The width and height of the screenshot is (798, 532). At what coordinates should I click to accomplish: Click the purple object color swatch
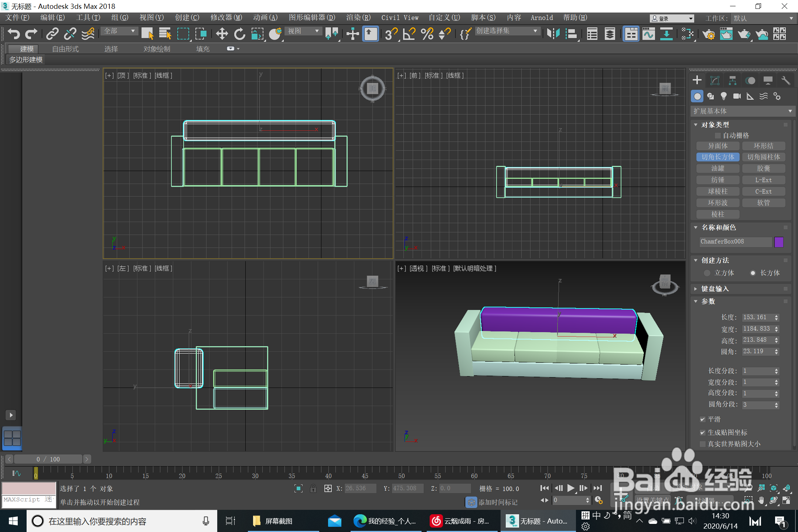779,242
